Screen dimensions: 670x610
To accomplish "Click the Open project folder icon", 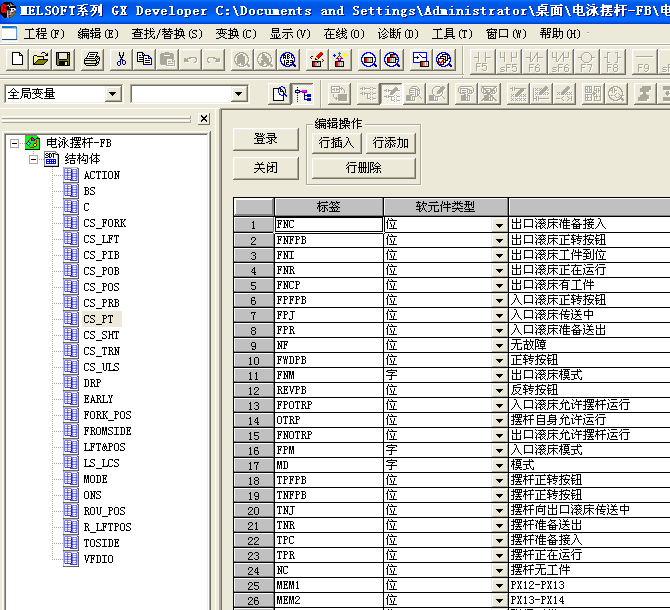I will pyautogui.click(x=40, y=60).
